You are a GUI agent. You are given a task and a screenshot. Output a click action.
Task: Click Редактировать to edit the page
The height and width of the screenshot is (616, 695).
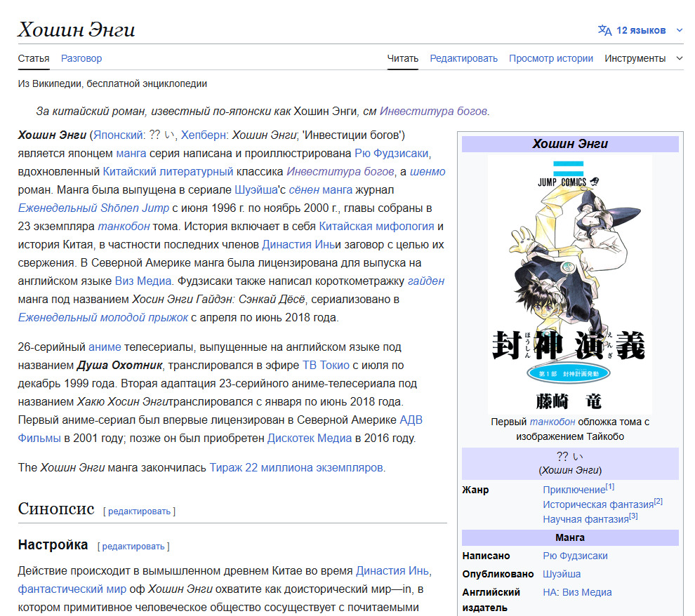pos(463,58)
